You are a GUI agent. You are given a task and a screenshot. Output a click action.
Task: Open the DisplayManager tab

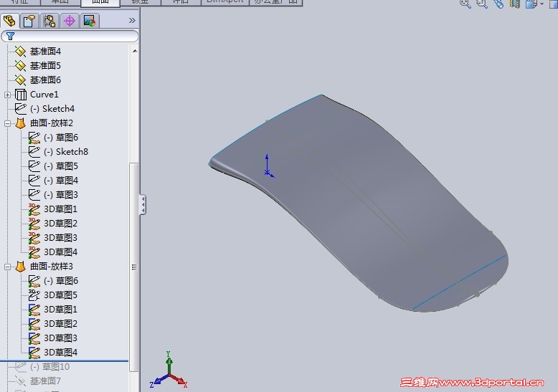(90, 21)
